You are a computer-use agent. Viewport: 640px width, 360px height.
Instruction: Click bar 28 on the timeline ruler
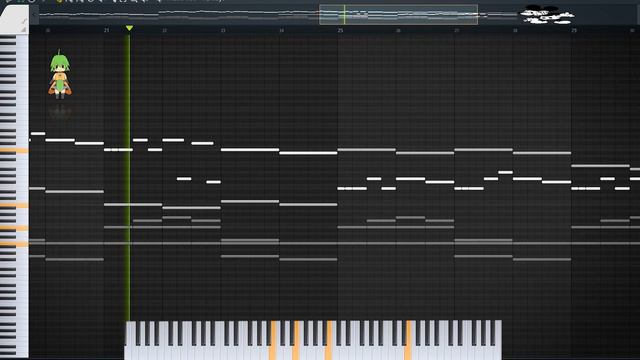tap(515, 31)
